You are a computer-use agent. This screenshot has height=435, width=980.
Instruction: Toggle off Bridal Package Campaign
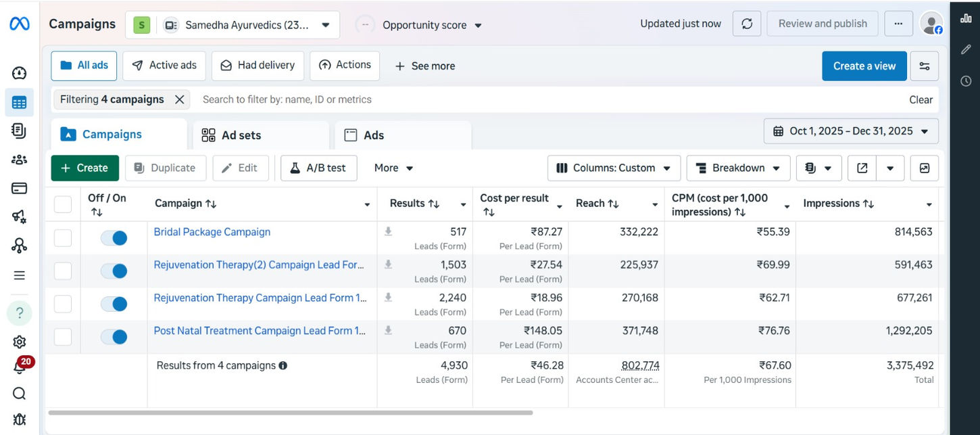pos(114,238)
